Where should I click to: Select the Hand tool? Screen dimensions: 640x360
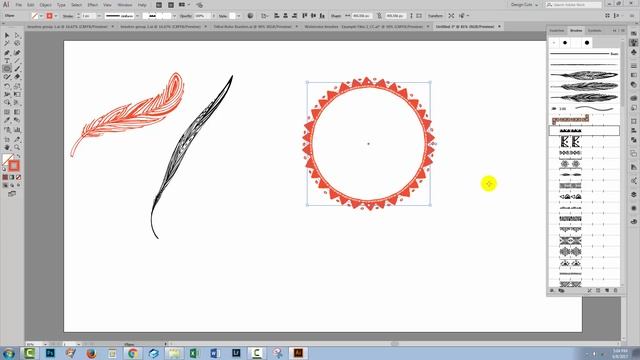coord(7,147)
